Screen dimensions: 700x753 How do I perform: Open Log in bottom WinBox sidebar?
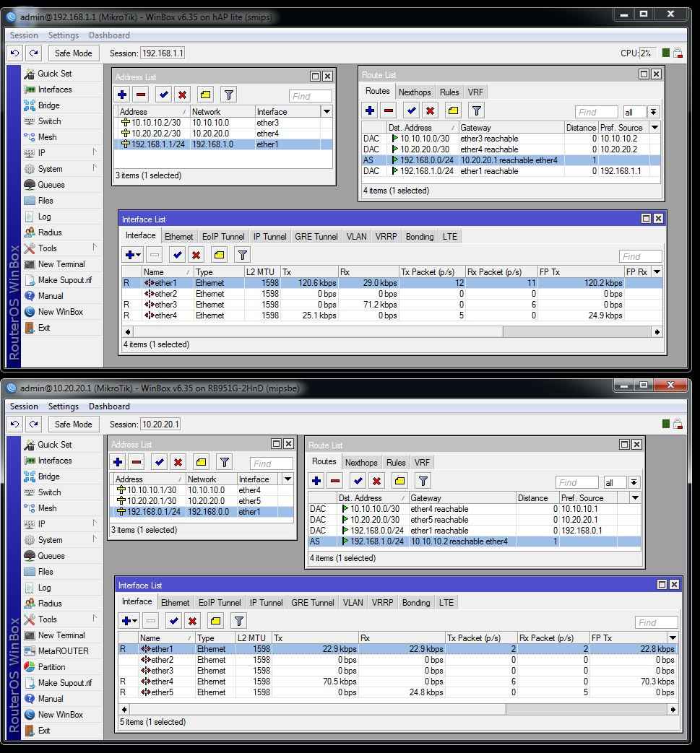click(44, 588)
